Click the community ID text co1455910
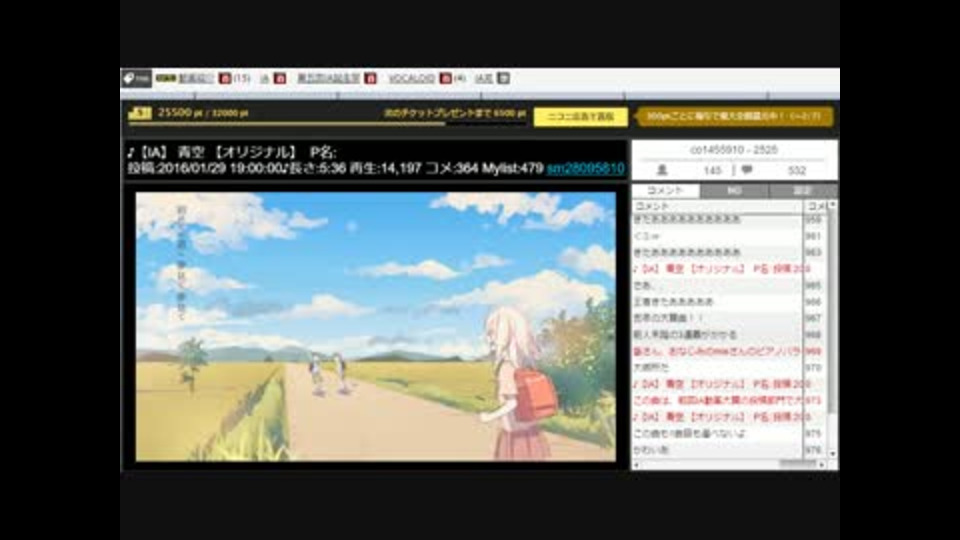This screenshot has height=540, width=960. (x=716, y=149)
